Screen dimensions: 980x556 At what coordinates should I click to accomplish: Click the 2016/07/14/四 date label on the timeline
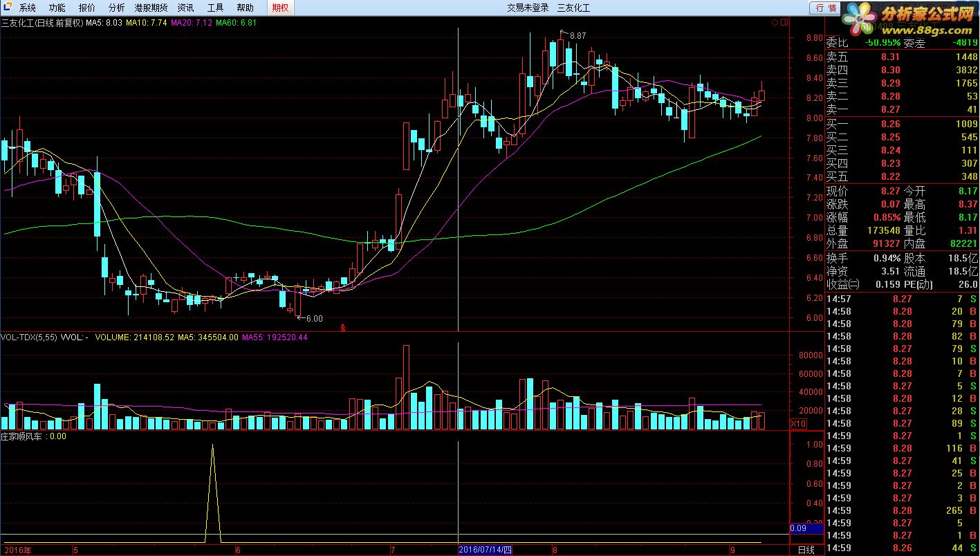coord(486,550)
